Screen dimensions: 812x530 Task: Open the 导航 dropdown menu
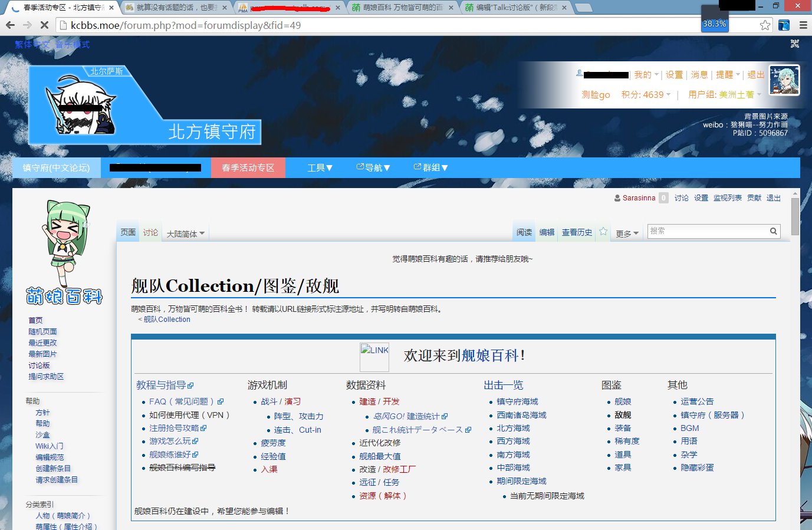pos(373,167)
